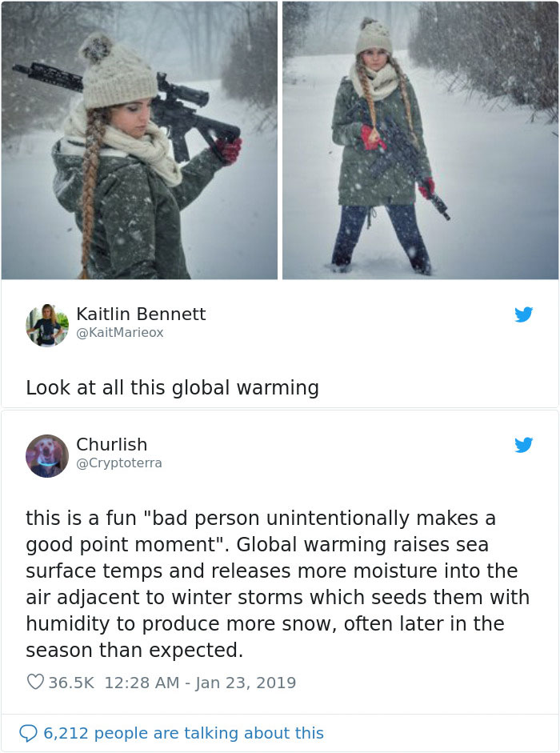Open Churlish's dog profile avatar
This screenshot has width=560, height=753.
(x=47, y=456)
